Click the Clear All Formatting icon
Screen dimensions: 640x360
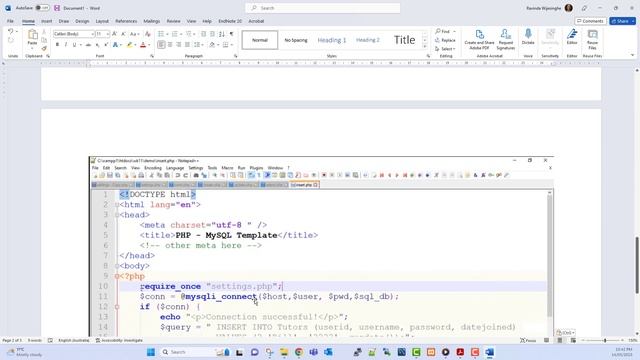click(148, 34)
